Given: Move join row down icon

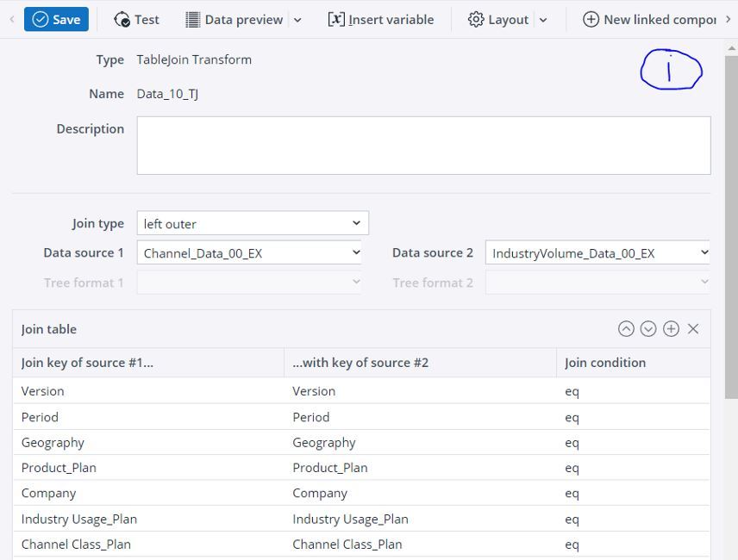Looking at the screenshot, I should [x=648, y=329].
